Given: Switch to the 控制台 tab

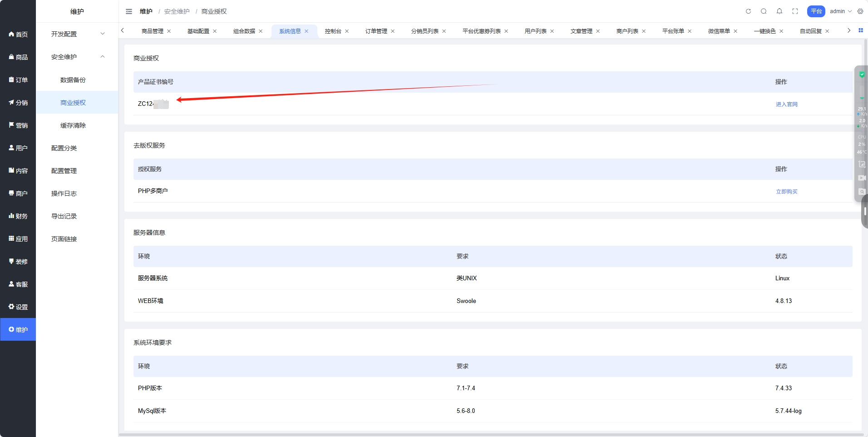Looking at the screenshot, I should click(x=333, y=31).
